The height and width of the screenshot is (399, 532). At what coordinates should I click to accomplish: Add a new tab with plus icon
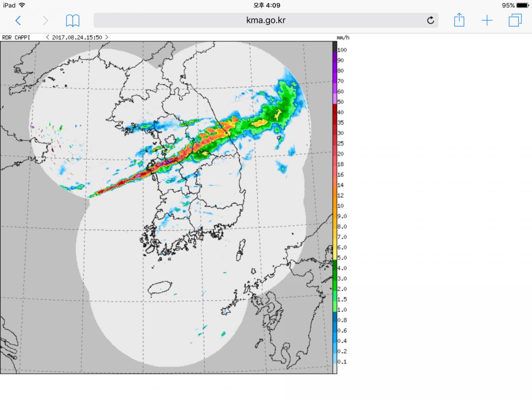487,20
